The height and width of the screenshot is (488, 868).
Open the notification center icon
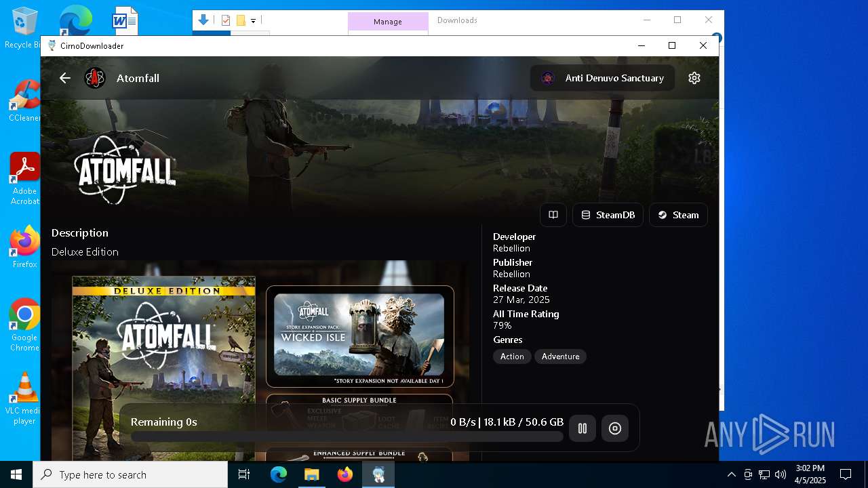point(846,474)
